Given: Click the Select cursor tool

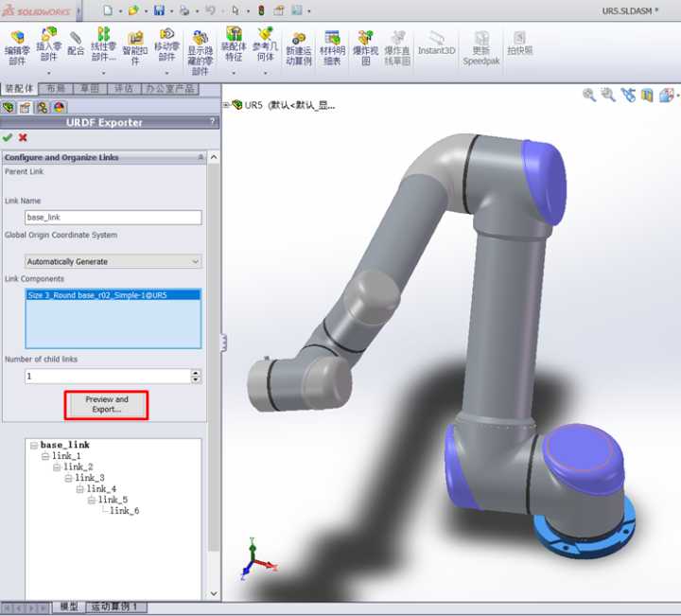Looking at the screenshot, I should (236, 10).
